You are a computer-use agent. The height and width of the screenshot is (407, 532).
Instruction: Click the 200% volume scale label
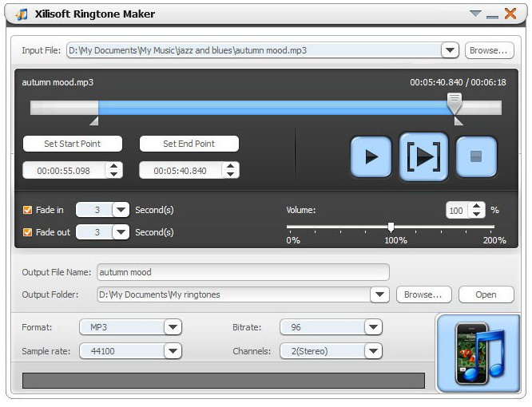coord(494,240)
